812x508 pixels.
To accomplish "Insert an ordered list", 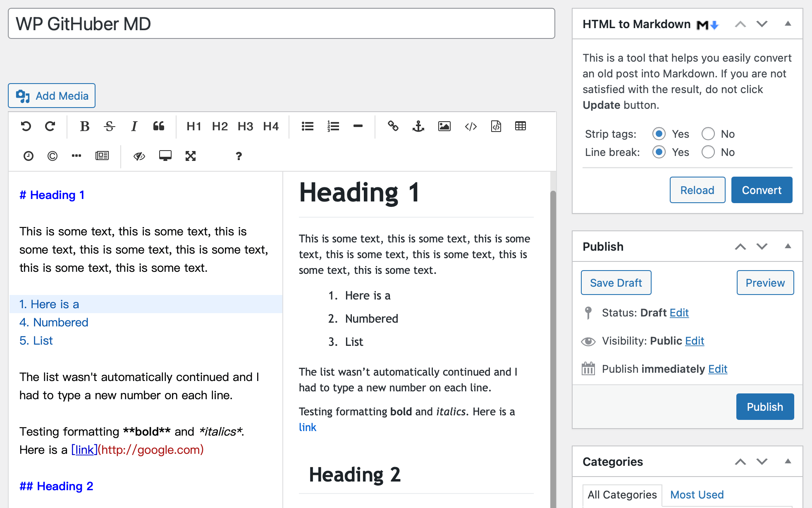I will (333, 126).
